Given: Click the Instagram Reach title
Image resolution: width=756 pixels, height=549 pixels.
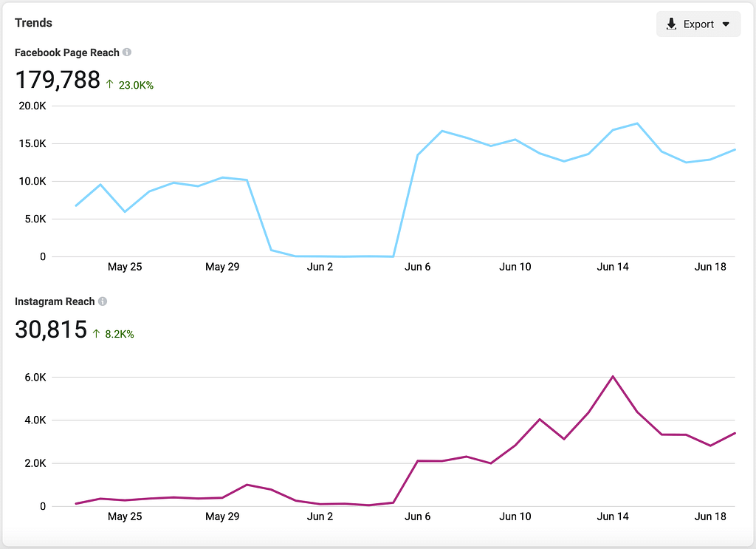Looking at the screenshot, I should (55, 301).
